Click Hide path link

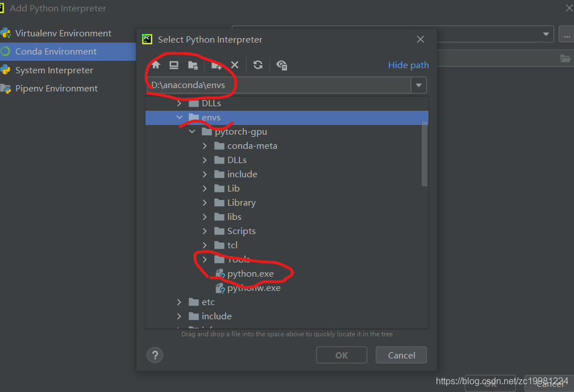point(408,65)
